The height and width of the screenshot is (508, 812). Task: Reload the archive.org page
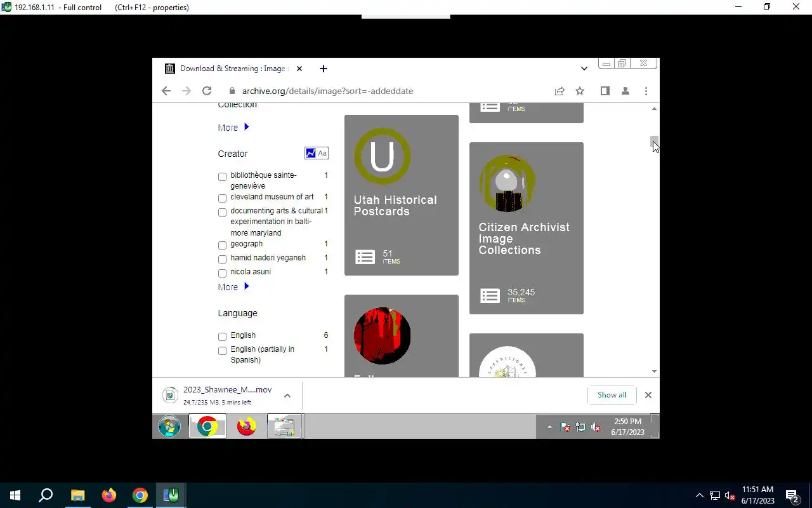(x=207, y=91)
